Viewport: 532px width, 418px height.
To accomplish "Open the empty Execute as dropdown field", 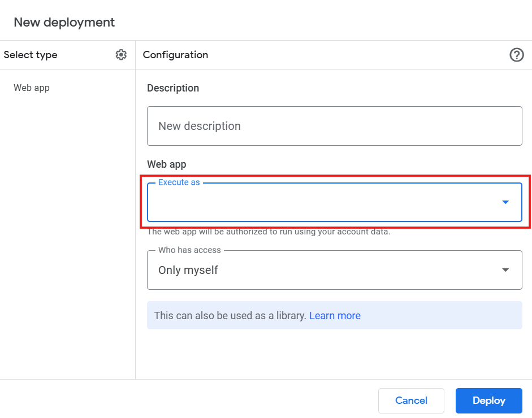I will (x=322, y=202).
